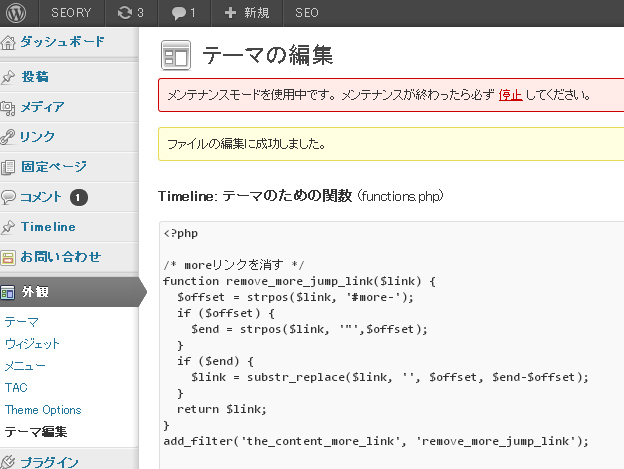This screenshot has height=469, width=624.
Task: Click the 停止 maintenance mode link
Action: (x=510, y=96)
